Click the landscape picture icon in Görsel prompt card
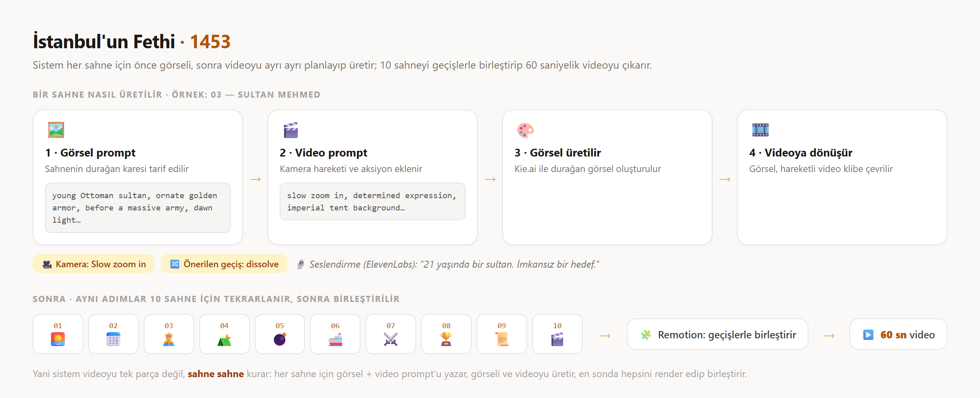This screenshot has width=980, height=398. click(x=56, y=130)
